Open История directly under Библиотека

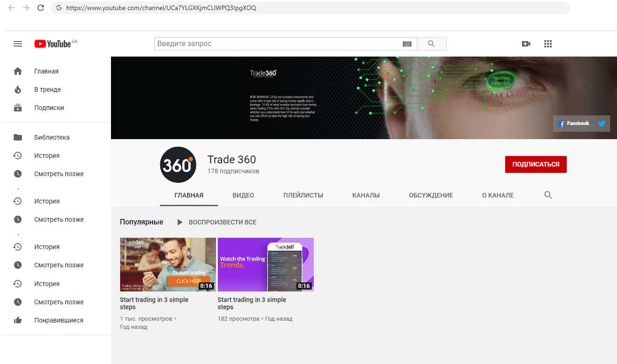tap(47, 156)
